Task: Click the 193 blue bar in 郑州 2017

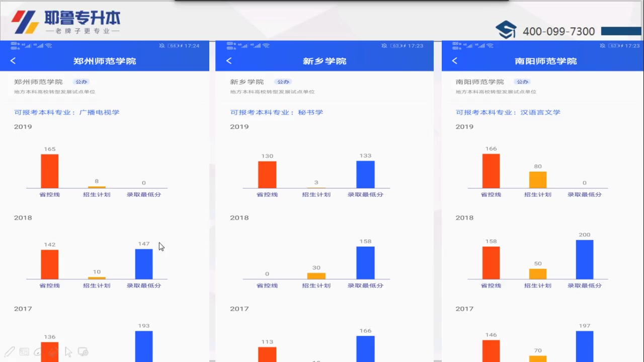Action: click(x=144, y=346)
